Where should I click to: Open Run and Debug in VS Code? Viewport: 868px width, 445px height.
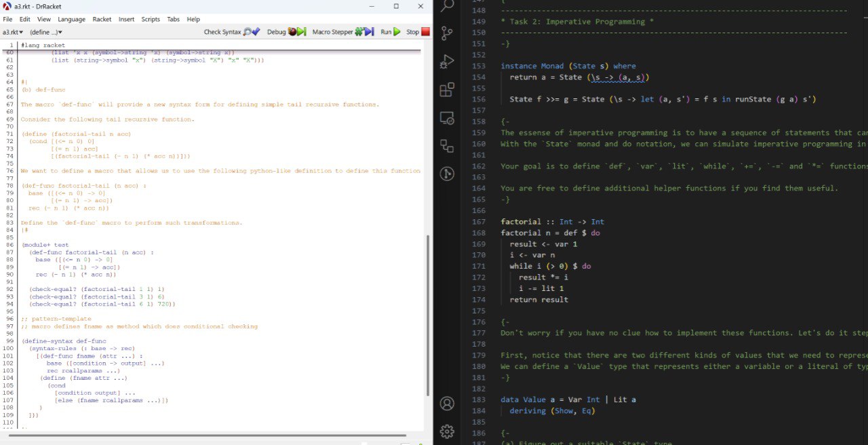click(447, 61)
